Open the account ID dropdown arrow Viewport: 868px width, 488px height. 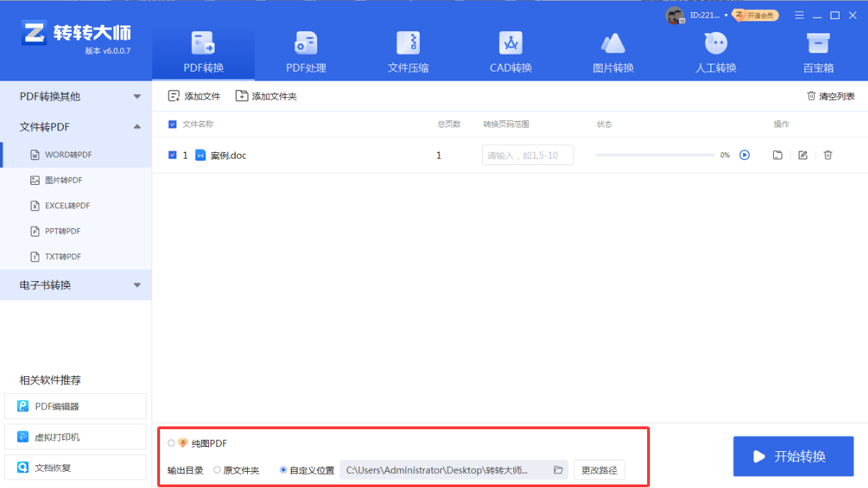[726, 16]
